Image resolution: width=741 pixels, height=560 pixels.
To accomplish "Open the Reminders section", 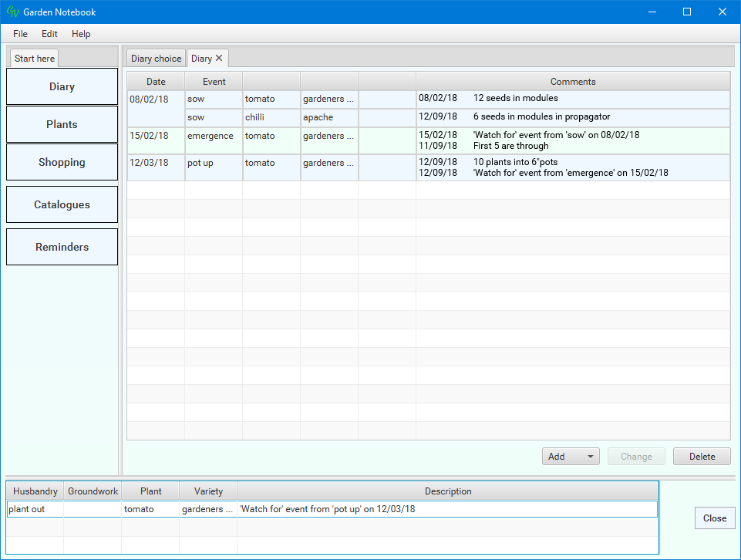I will 62,247.
